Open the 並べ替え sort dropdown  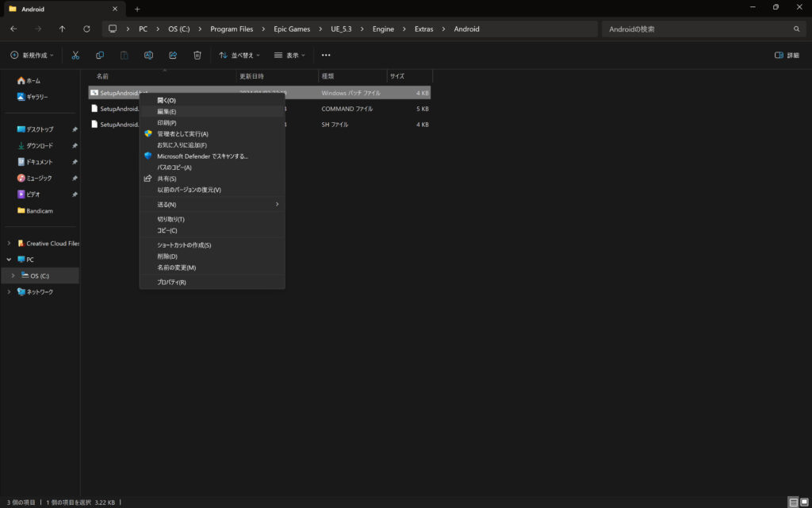coord(238,55)
